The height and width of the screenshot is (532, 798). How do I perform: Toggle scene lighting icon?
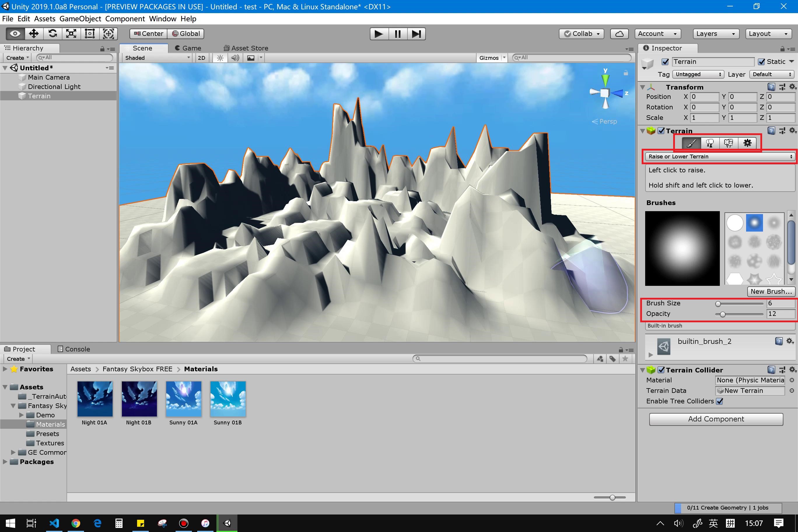[220, 58]
